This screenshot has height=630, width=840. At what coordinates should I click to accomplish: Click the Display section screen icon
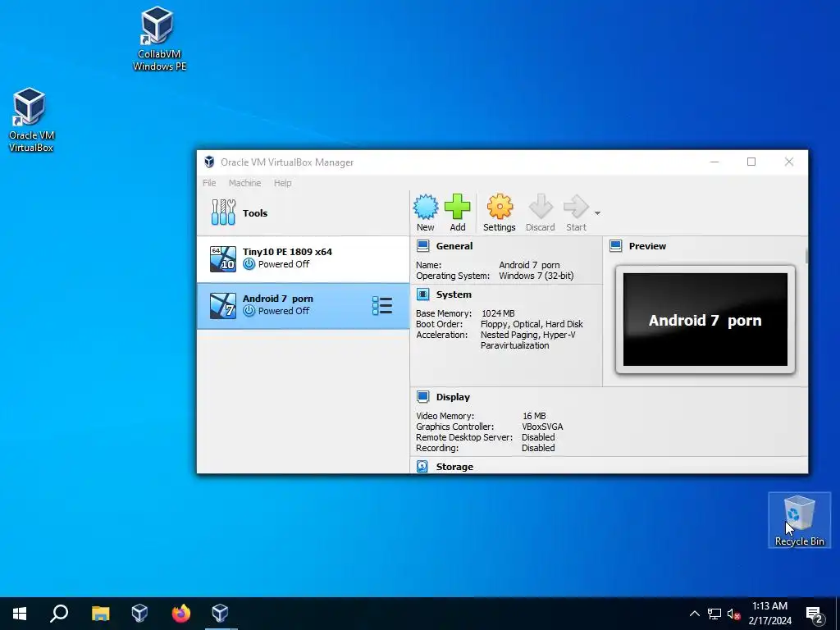click(x=423, y=397)
